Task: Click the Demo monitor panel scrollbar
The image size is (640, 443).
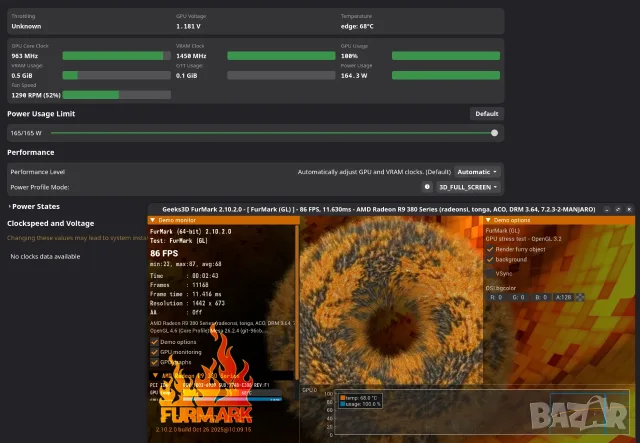Action: click(297, 302)
